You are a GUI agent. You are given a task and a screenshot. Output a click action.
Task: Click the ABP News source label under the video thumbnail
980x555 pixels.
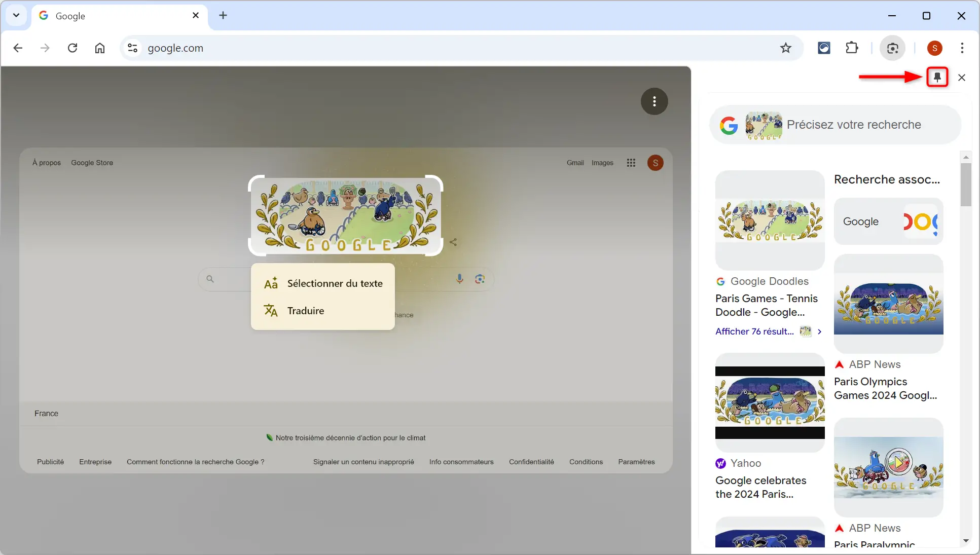coord(867,528)
